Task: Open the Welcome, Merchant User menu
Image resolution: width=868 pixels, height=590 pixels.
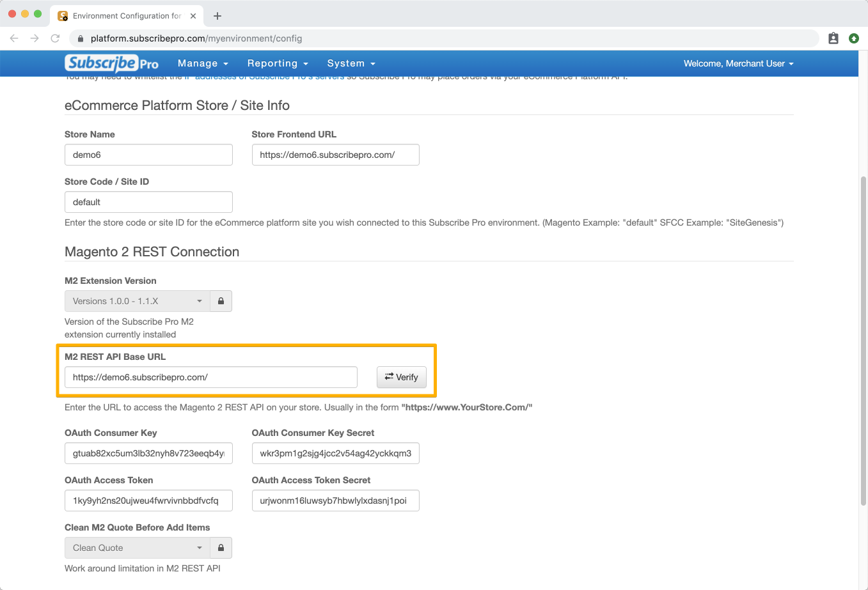Action: click(738, 63)
